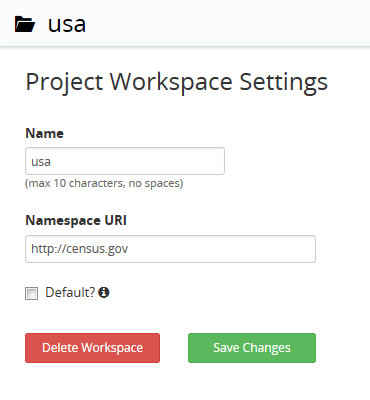The height and width of the screenshot is (400, 370).
Task: Save Changes with the green button
Action: (x=252, y=348)
